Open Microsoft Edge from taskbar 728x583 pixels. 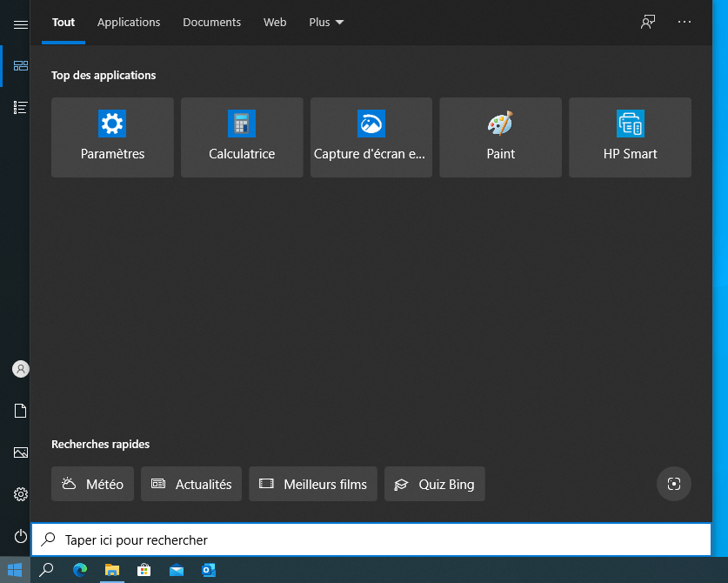(80, 570)
